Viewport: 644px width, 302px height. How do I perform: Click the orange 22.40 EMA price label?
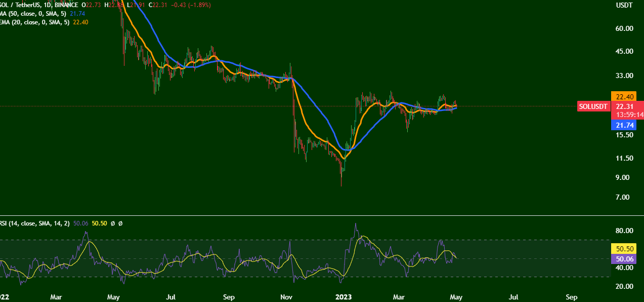click(x=627, y=96)
